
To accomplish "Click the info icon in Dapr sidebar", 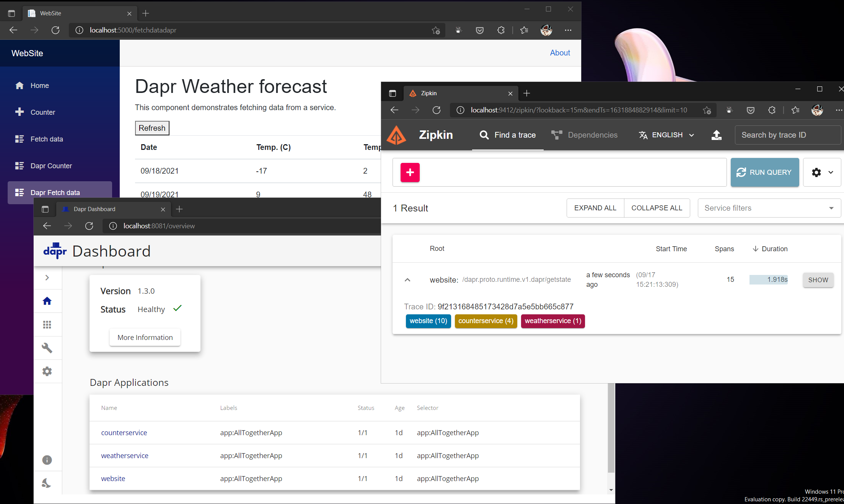I will 47,460.
